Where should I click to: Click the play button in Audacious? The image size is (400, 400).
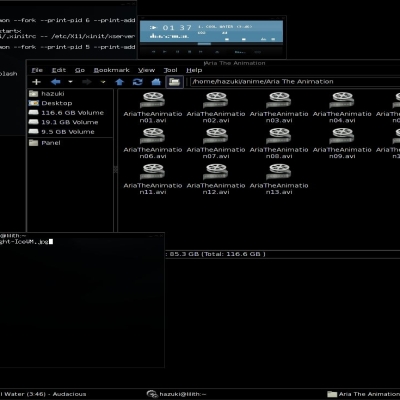(x=165, y=52)
